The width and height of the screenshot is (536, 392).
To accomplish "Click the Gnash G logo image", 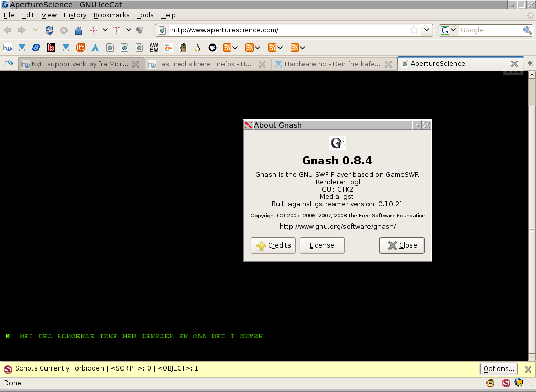I will click(338, 143).
